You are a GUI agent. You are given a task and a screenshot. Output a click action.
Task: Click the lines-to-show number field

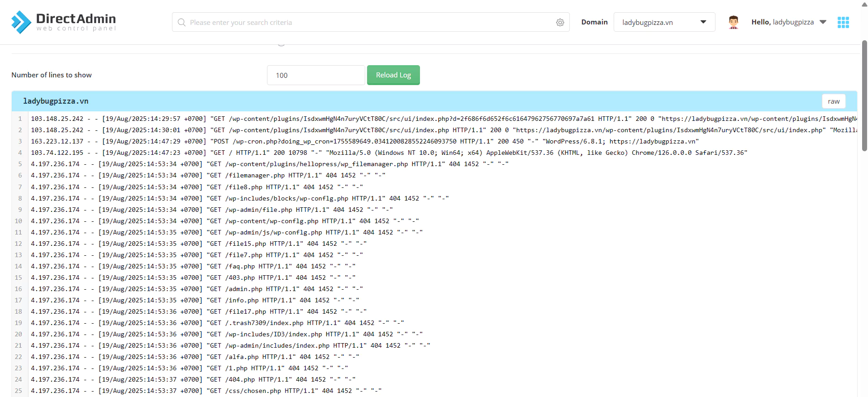pyautogui.click(x=316, y=75)
